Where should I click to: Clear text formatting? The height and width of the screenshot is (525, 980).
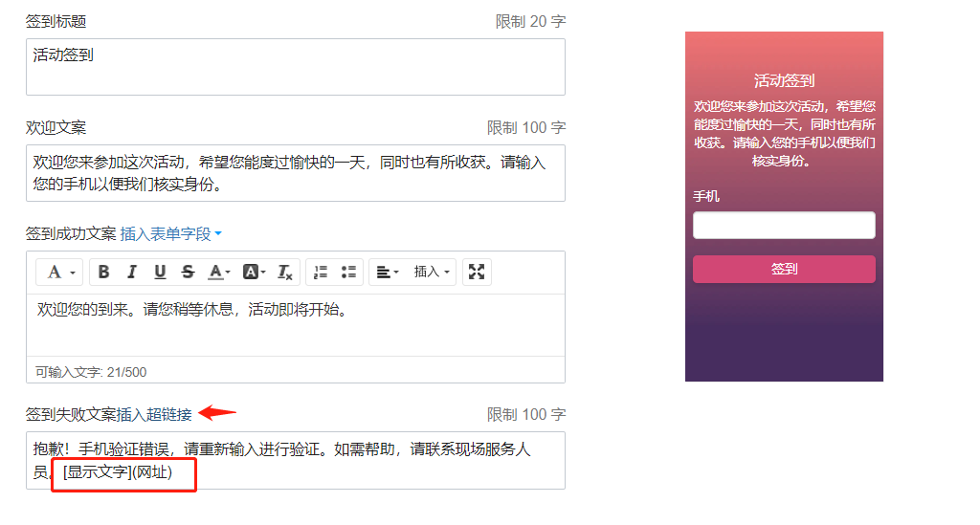coord(285,273)
